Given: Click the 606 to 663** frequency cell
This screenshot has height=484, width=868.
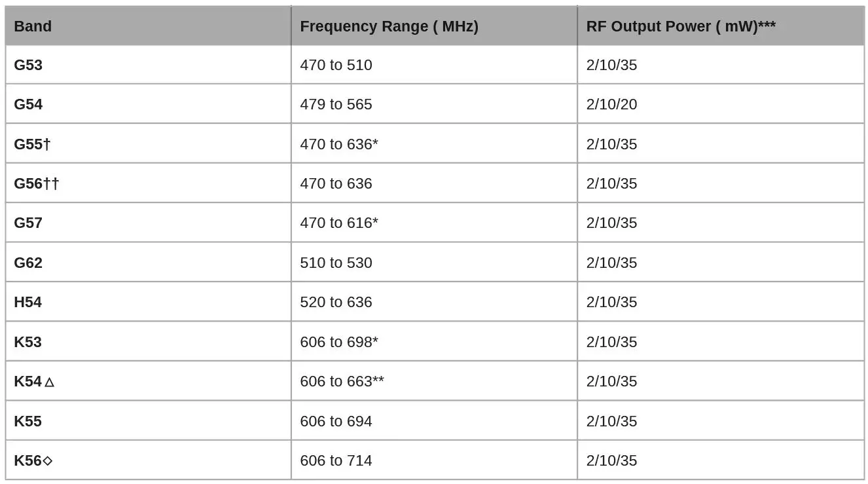Looking at the screenshot, I should 342,381.
